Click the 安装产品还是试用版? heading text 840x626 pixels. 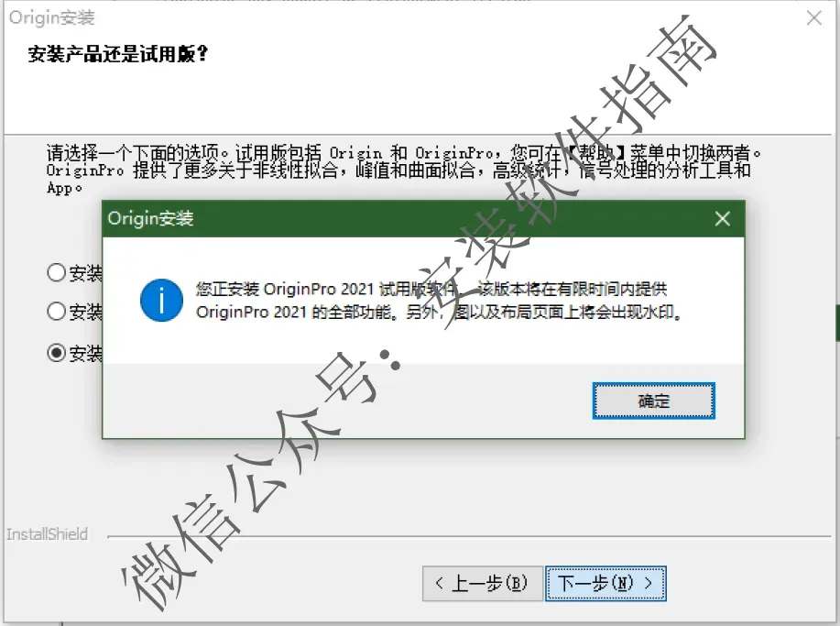click(x=118, y=53)
